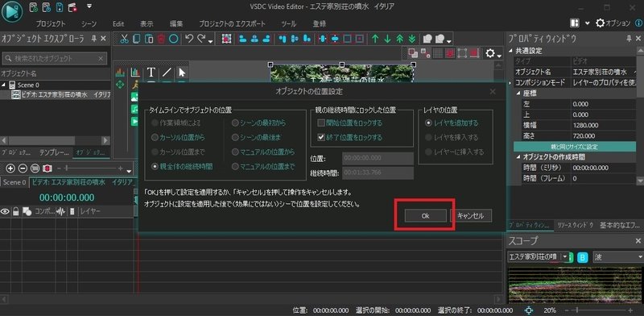Image resolution: width=644 pixels, height=316 pixels.
Task: Select レイヤを追加する radio button
Action: [x=428, y=123]
